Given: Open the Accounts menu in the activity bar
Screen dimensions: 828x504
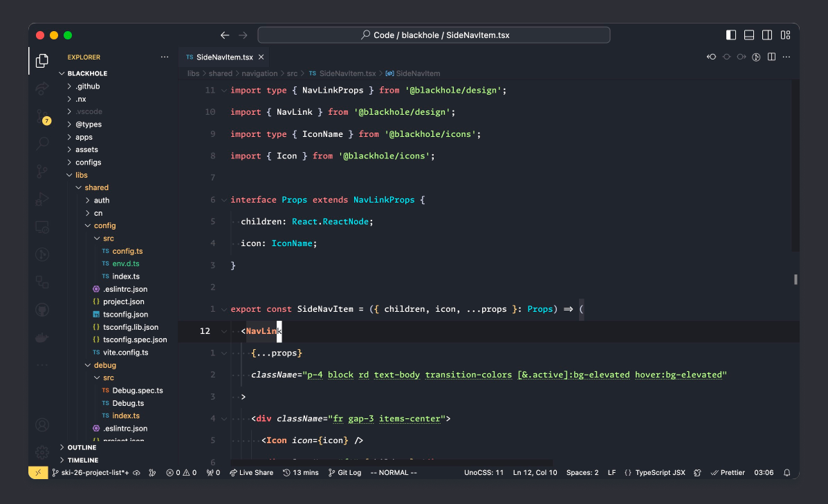Looking at the screenshot, I should [42, 424].
